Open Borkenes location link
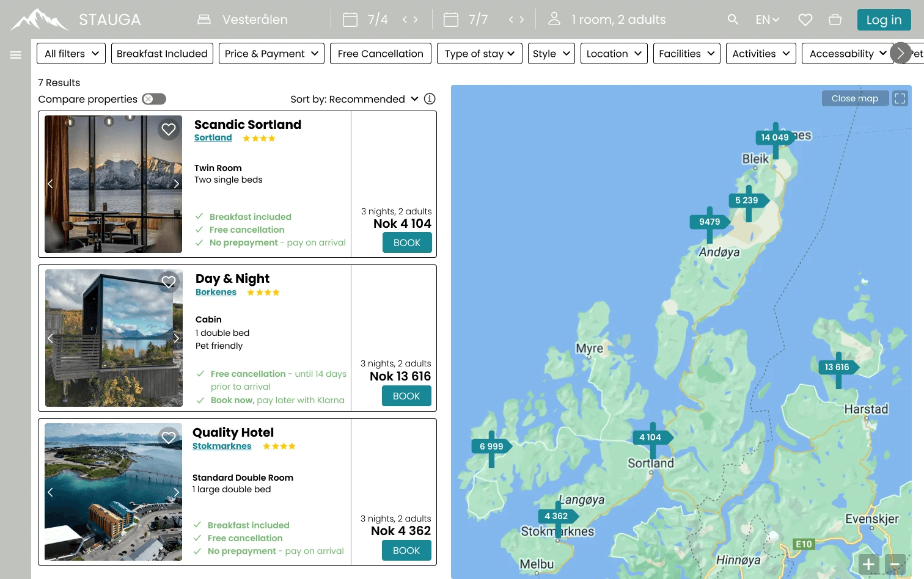The height and width of the screenshot is (579, 924). [216, 292]
